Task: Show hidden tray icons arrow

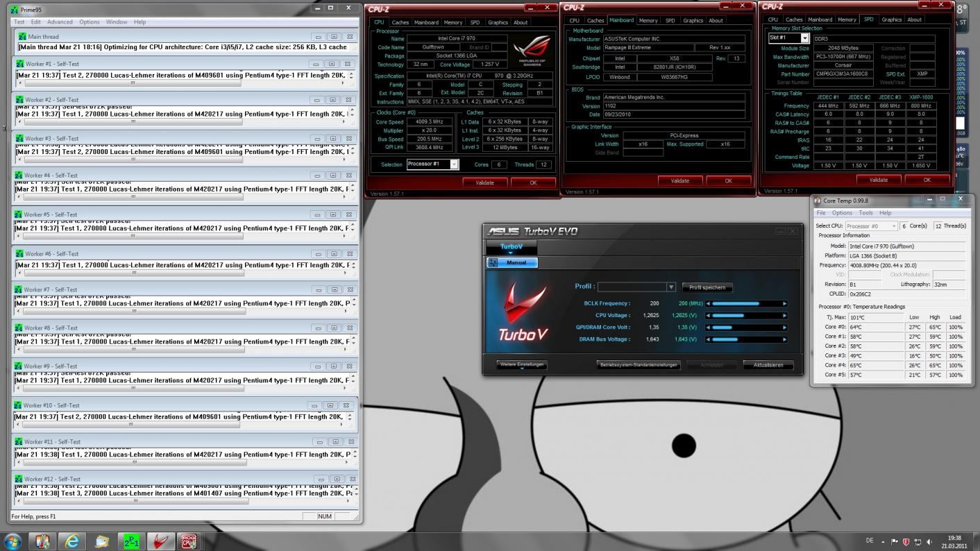Action: click(x=884, y=541)
